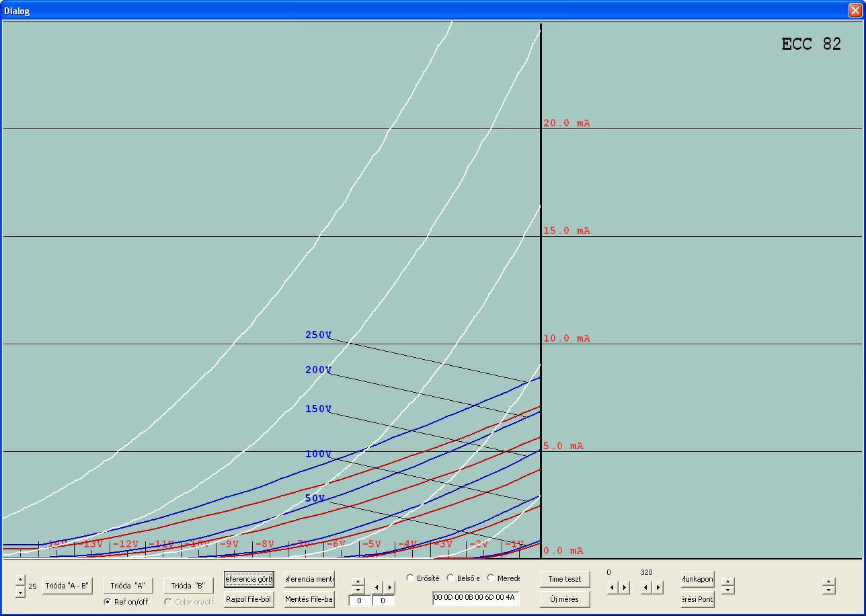866x616 pixels.
Task: Select the Trióda "A" button
Action: coord(128,586)
